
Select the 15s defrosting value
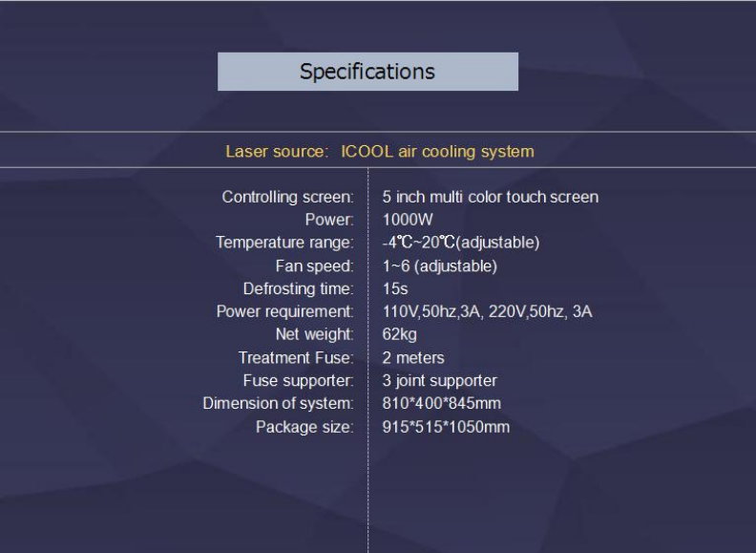(395, 288)
